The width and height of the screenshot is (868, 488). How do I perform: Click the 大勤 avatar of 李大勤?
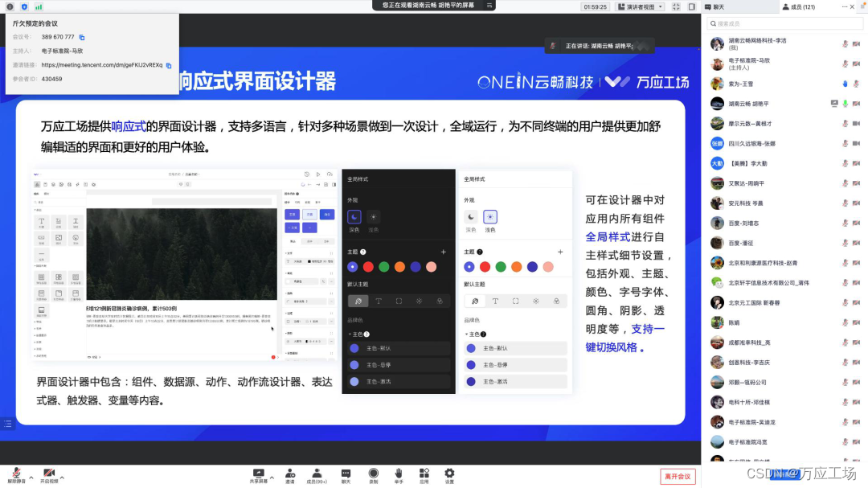pyautogui.click(x=717, y=163)
